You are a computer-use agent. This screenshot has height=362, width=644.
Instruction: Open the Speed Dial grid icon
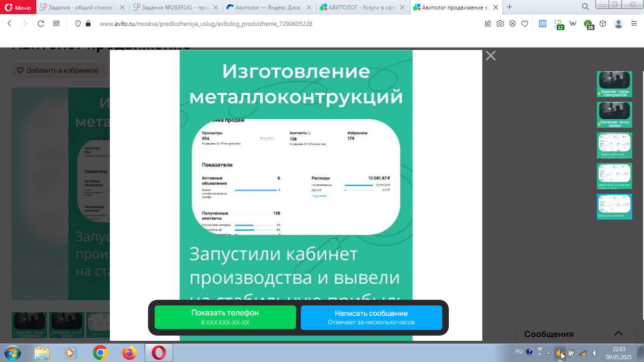(56, 24)
